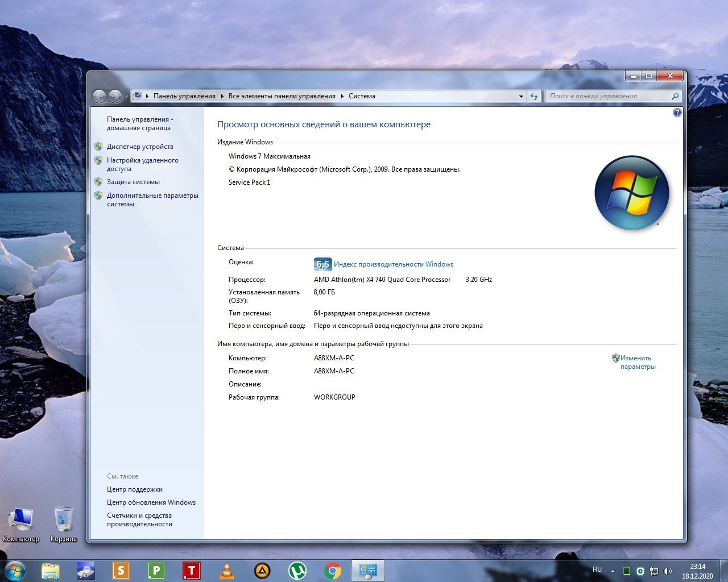Minimize the System window
Image resolution: width=728 pixels, height=582 pixels.
(x=633, y=76)
